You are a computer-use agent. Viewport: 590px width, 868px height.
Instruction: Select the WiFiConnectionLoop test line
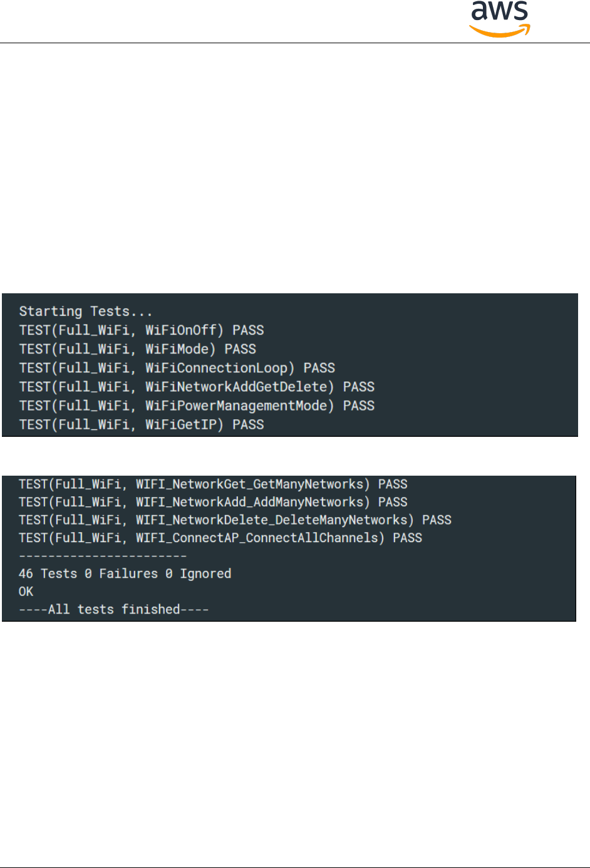pos(177,368)
